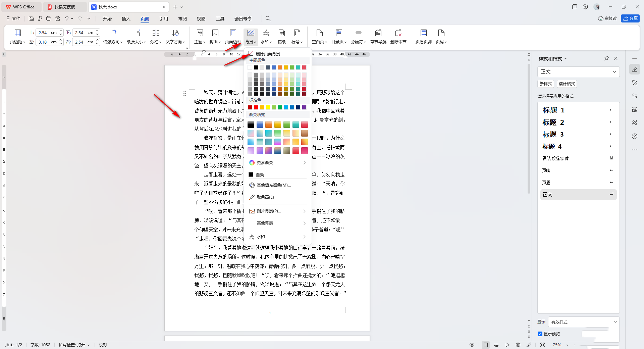Click the search magnifier icon in the menu bar
The height and width of the screenshot is (349, 644).
(x=268, y=18)
